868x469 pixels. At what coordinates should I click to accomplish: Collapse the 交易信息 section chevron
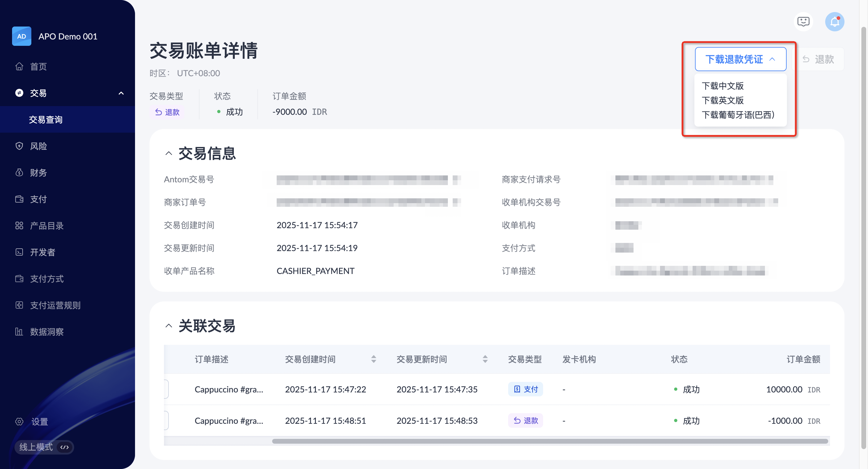(169, 154)
